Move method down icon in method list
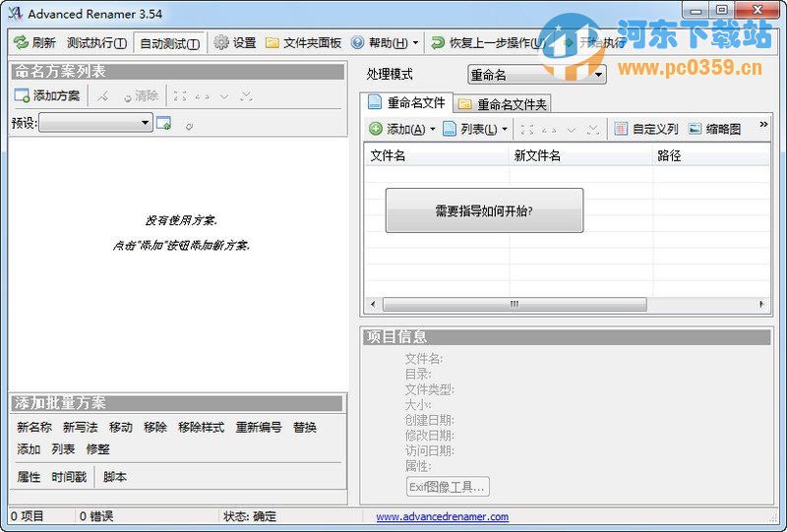The height and width of the screenshot is (532, 787). 224,95
